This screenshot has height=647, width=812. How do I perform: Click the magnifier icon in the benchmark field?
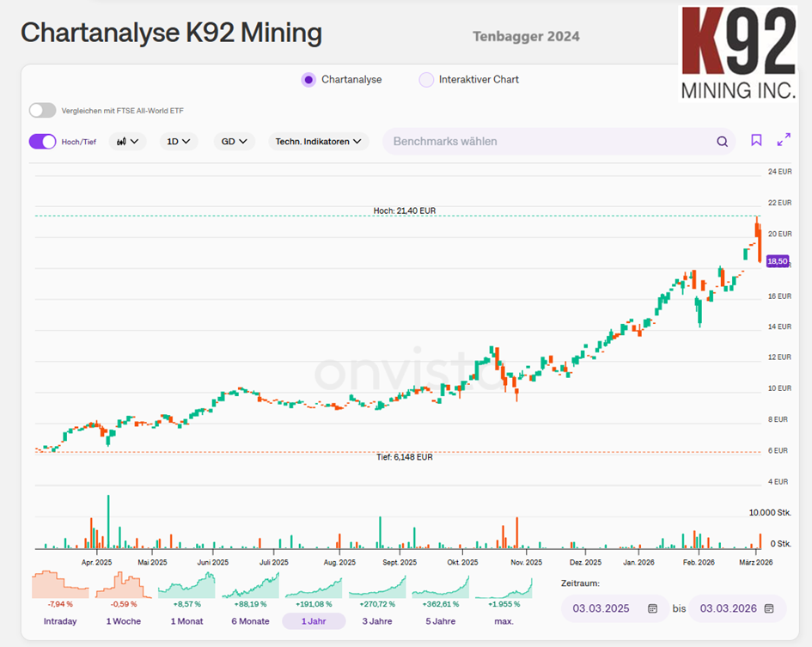coord(722,142)
